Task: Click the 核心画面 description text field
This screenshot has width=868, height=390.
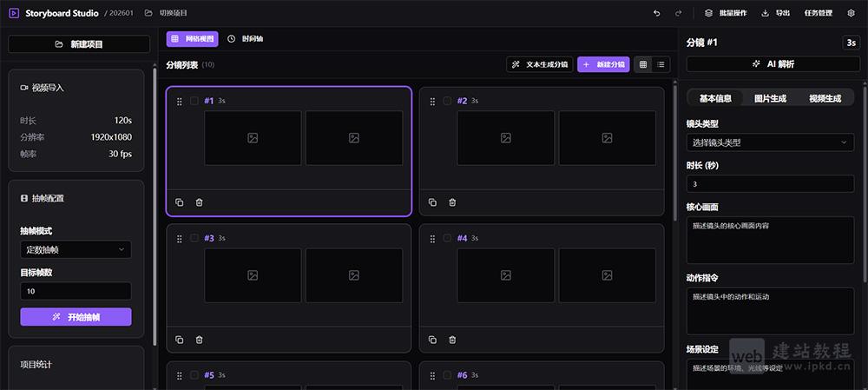Action: [x=770, y=240]
